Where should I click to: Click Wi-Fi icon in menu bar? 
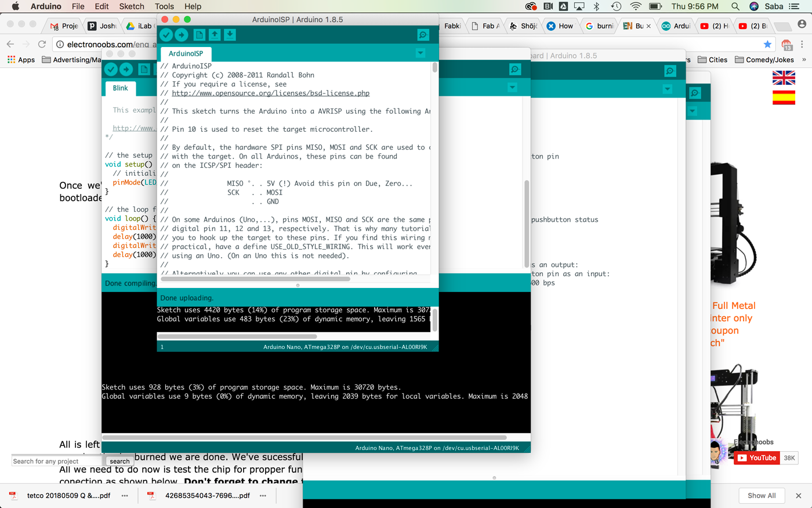(x=636, y=6)
